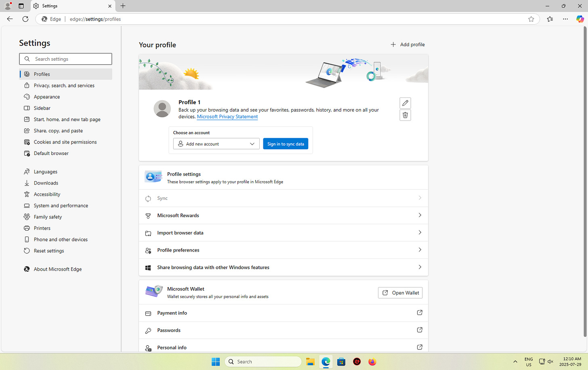
Task: Click the Passwords row
Action: pos(283,330)
